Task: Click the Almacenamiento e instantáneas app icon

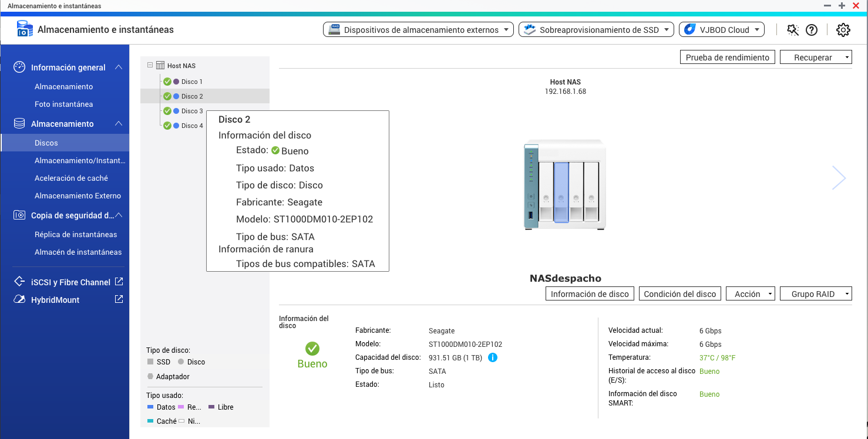Action: pyautogui.click(x=25, y=29)
